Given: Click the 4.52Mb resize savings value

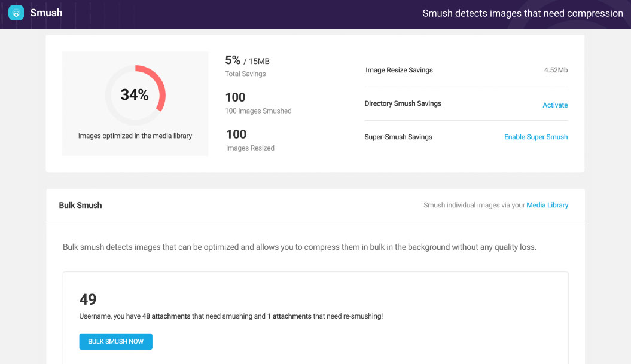Looking at the screenshot, I should tap(556, 70).
